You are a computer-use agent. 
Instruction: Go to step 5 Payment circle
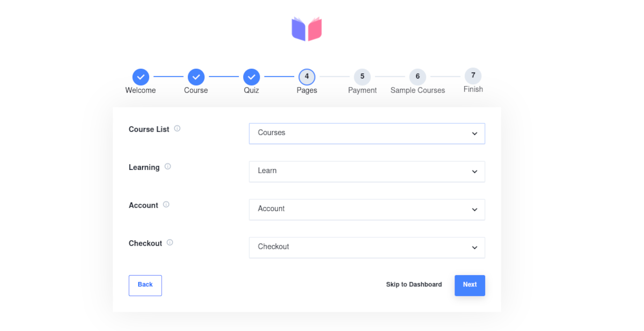pyautogui.click(x=362, y=77)
